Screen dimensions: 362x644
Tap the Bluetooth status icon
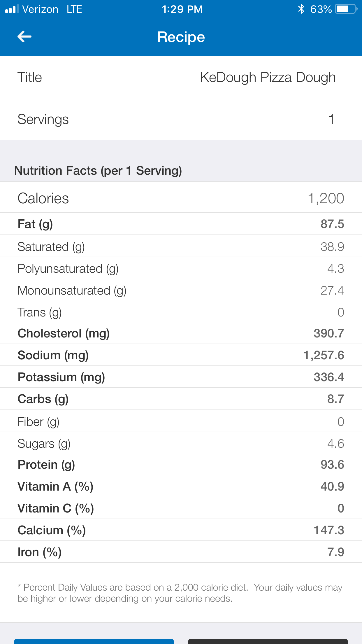[x=301, y=9]
